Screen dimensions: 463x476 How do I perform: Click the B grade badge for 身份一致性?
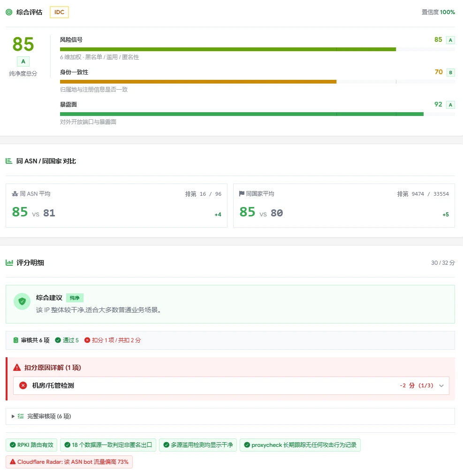click(x=450, y=73)
